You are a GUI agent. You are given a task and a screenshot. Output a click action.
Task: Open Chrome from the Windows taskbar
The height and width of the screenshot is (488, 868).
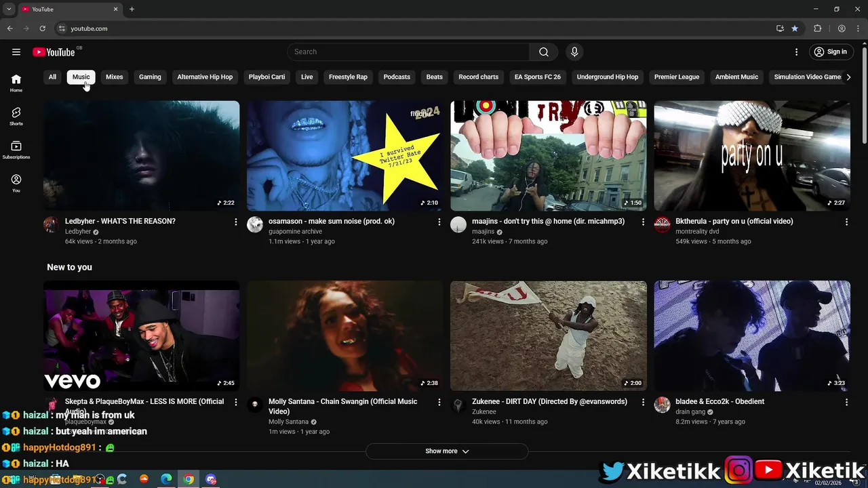pos(189,479)
